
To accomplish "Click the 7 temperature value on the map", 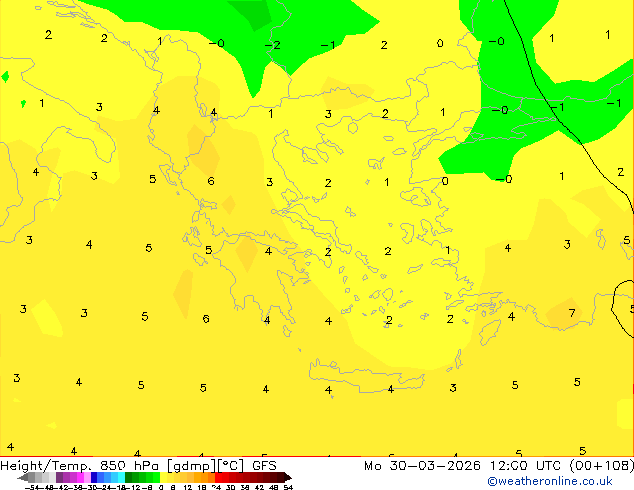I will pyautogui.click(x=572, y=313).
